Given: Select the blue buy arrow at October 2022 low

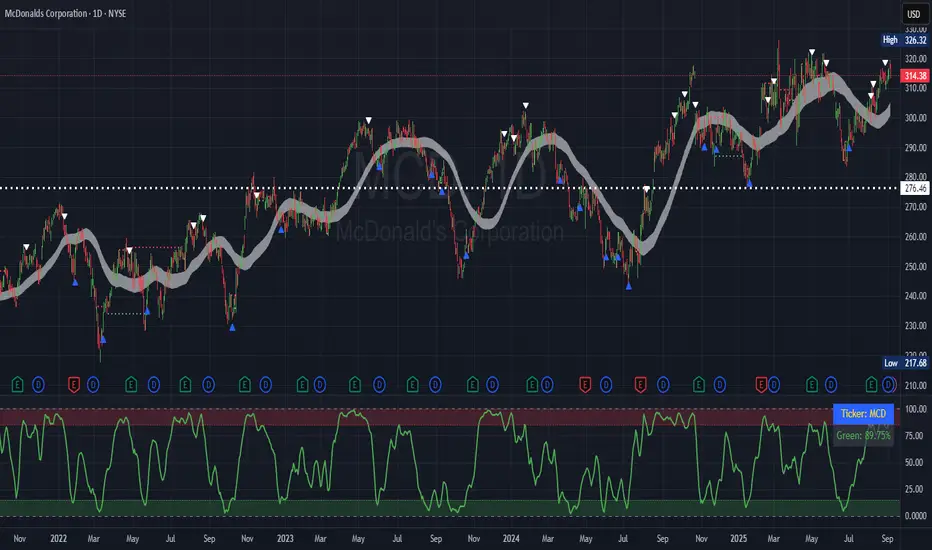Looking at the screenshot, I should coord(232,327).
